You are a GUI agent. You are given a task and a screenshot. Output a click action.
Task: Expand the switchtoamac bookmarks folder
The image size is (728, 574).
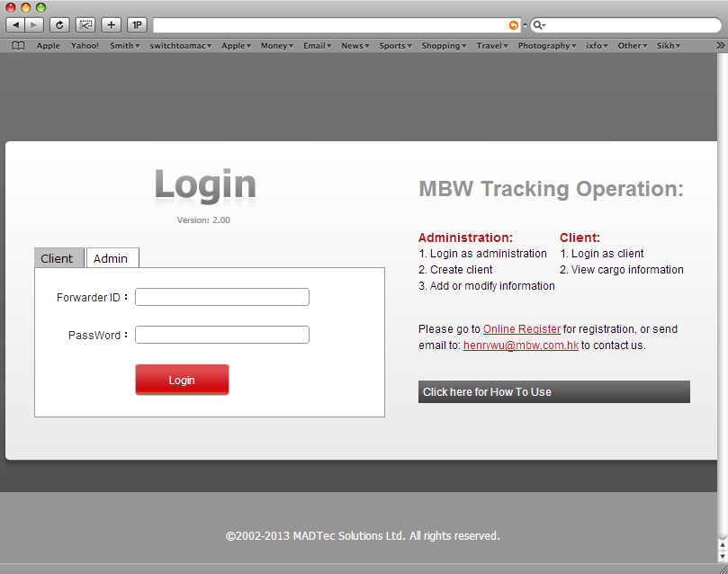click(181, 46)
